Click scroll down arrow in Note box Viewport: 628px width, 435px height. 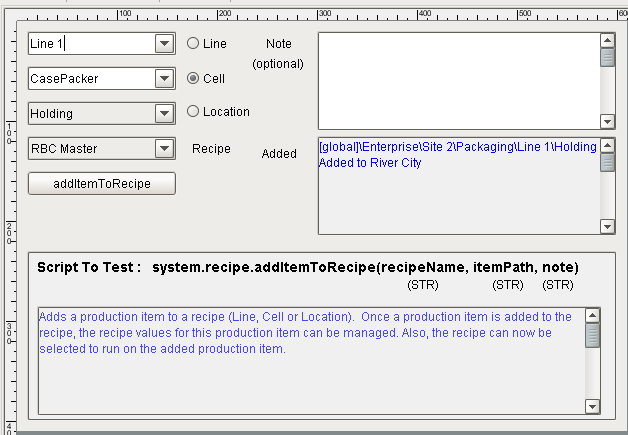(x=607, y=121)
